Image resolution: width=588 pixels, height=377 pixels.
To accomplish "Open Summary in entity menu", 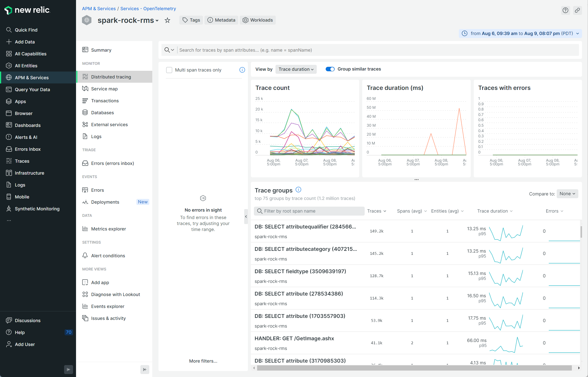I will (114, 50).
